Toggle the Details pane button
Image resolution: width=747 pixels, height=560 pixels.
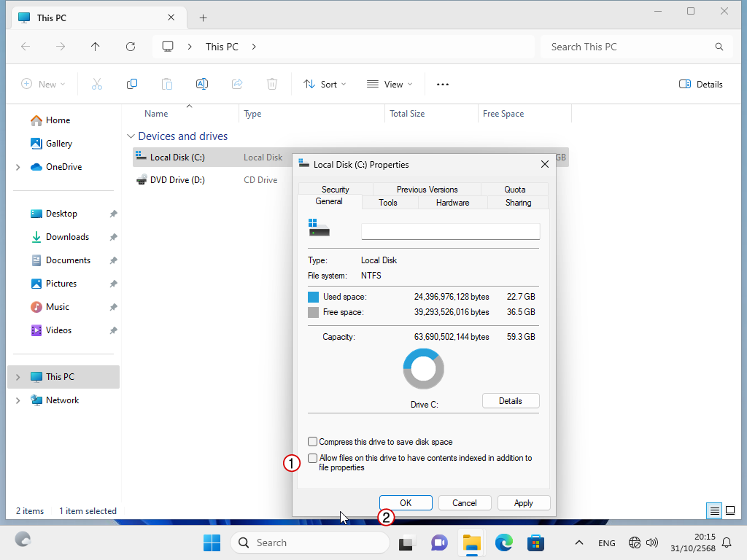[x=700, y=84]
